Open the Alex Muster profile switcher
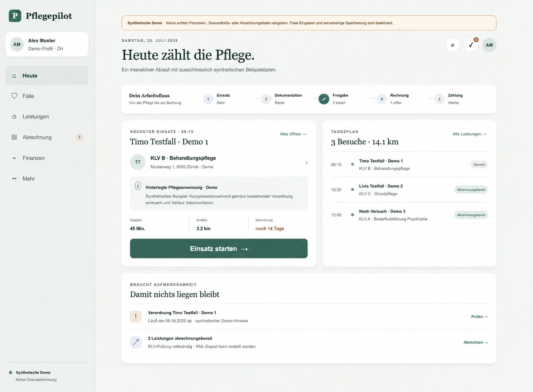 click(x=47, y=44)
